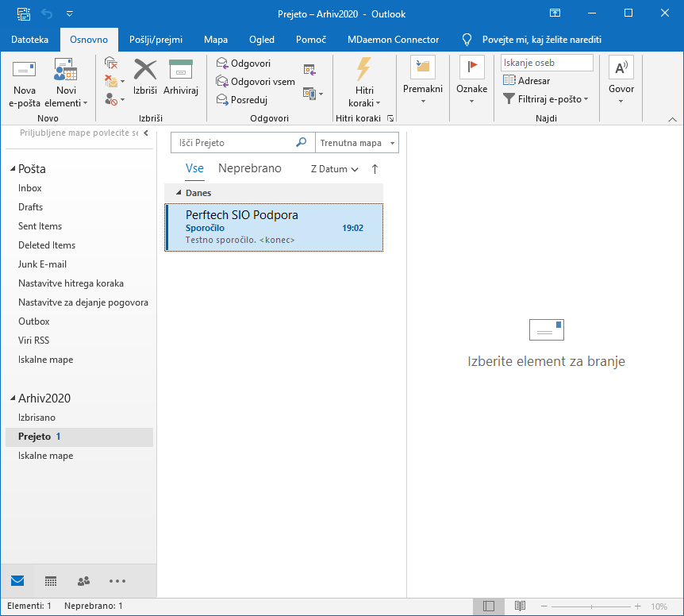Image resolution: width=684 pixels, height=616 pixels.
Task: Open MDaemon Connector tab
Action: pyautogui.click(x=393, y=40)
